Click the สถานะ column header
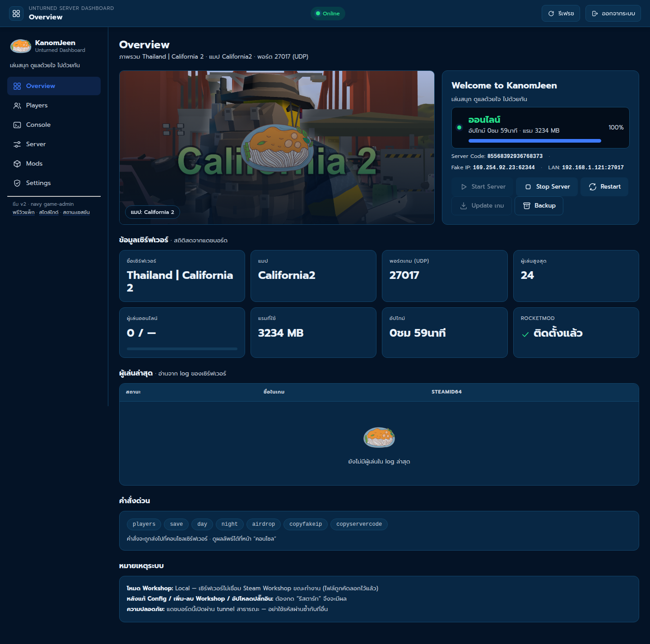650x644 pixels. [133, 392]
